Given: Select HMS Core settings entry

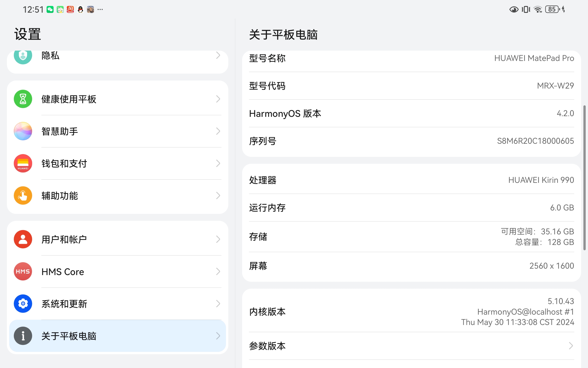Looking at the screenshot, I should [118, 271].
